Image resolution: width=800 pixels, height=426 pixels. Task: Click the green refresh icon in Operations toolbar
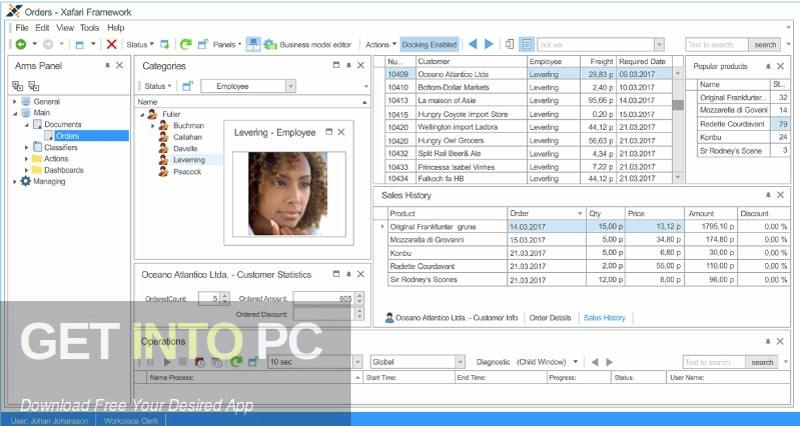pos(236,362)
